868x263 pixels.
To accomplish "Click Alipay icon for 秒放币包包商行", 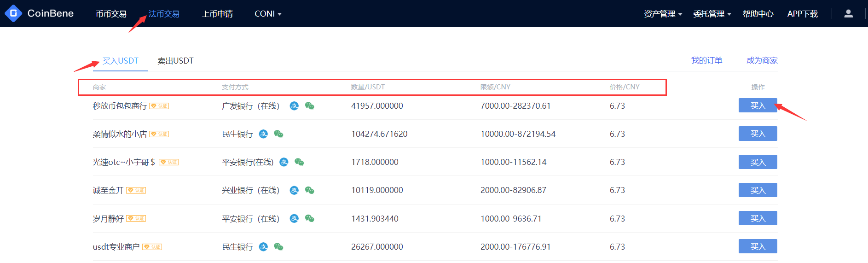I will pos(294,106).
